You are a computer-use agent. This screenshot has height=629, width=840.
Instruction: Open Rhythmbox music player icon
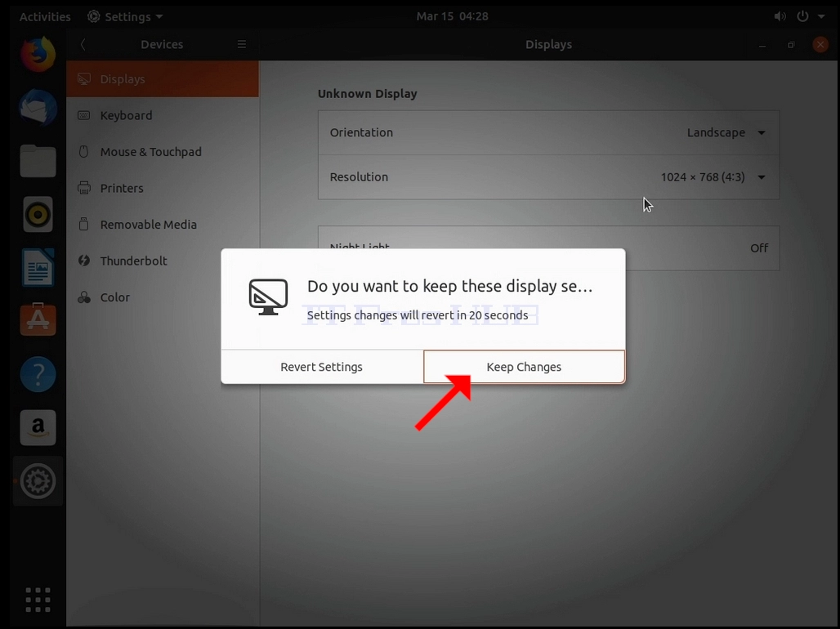coord(38,214)
